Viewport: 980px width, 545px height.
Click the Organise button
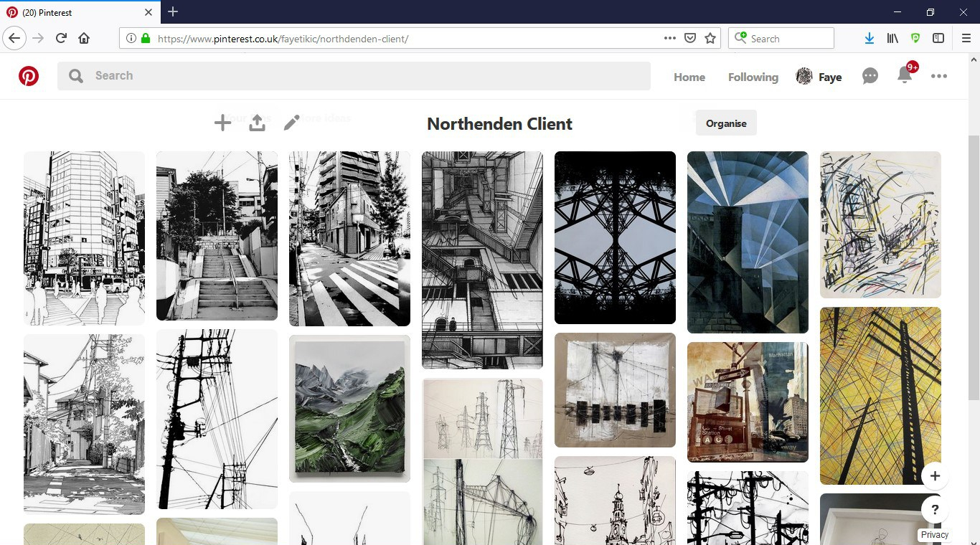click(x=726, y=123)
